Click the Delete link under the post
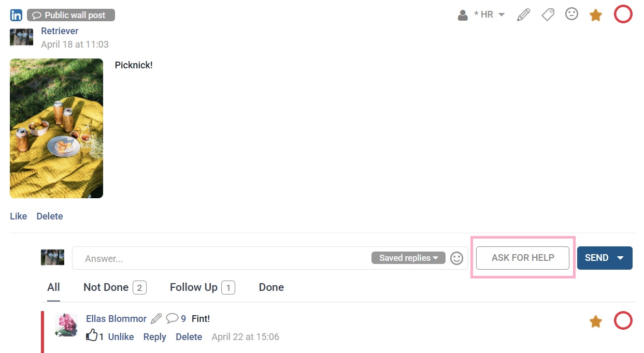644x353 pixels. click(x=50, y=216)
